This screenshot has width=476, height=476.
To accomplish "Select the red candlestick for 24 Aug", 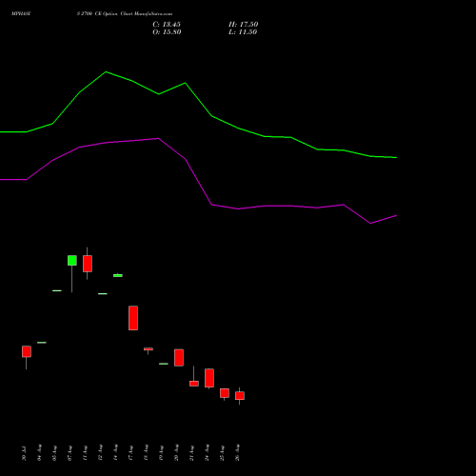I will point(209,378).
